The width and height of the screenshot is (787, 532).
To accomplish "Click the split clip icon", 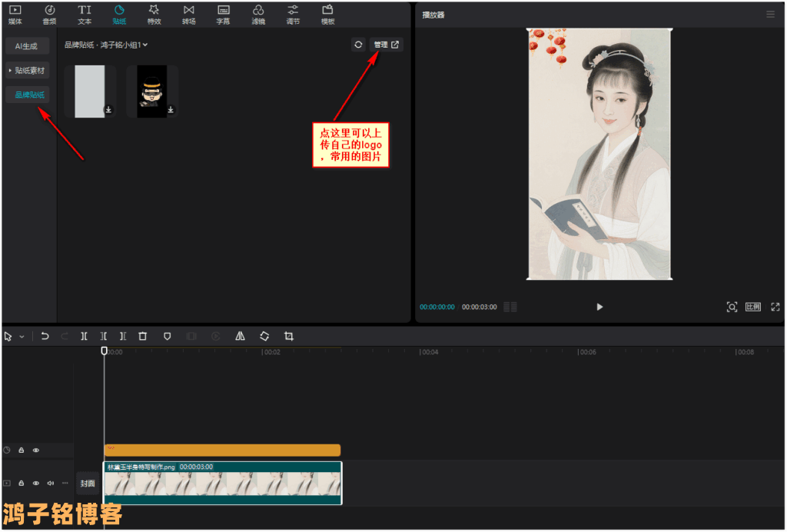I will click(x=85, y=336).
